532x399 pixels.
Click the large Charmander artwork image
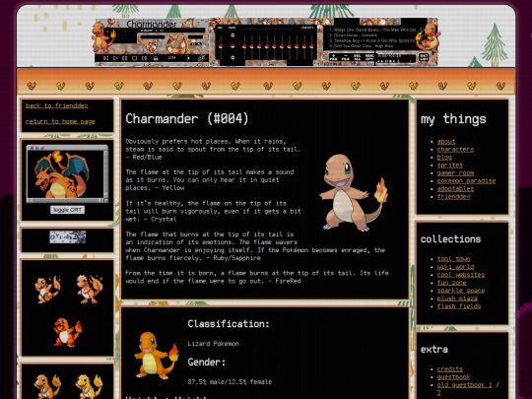tap(354, 193)
